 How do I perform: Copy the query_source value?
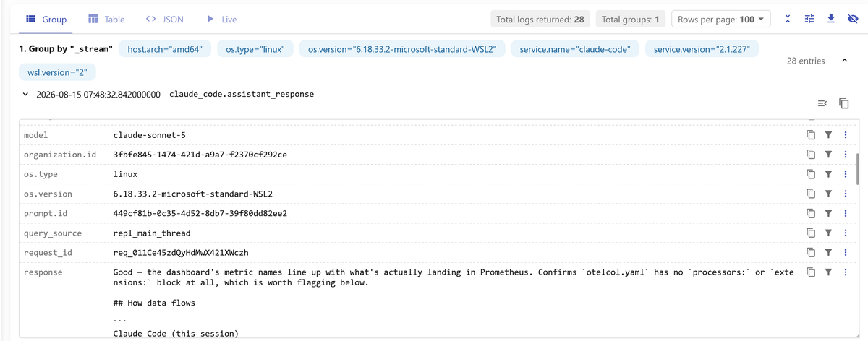(x=811, y=233)
